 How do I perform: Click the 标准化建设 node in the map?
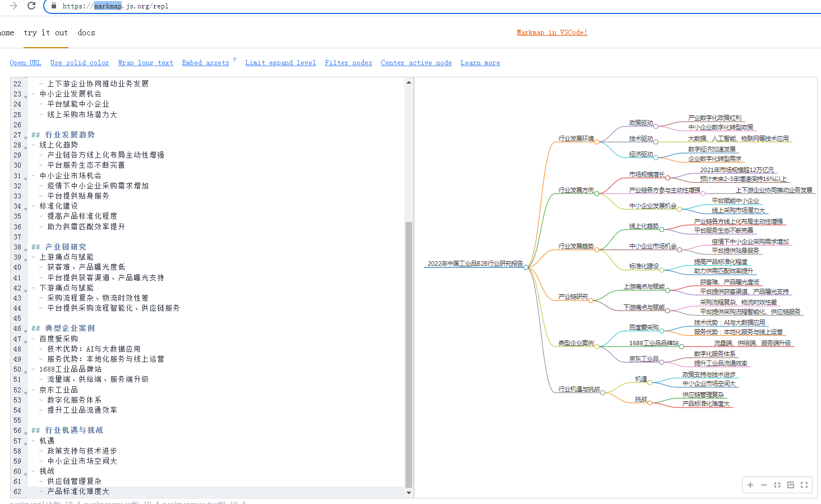coord(644,266)
